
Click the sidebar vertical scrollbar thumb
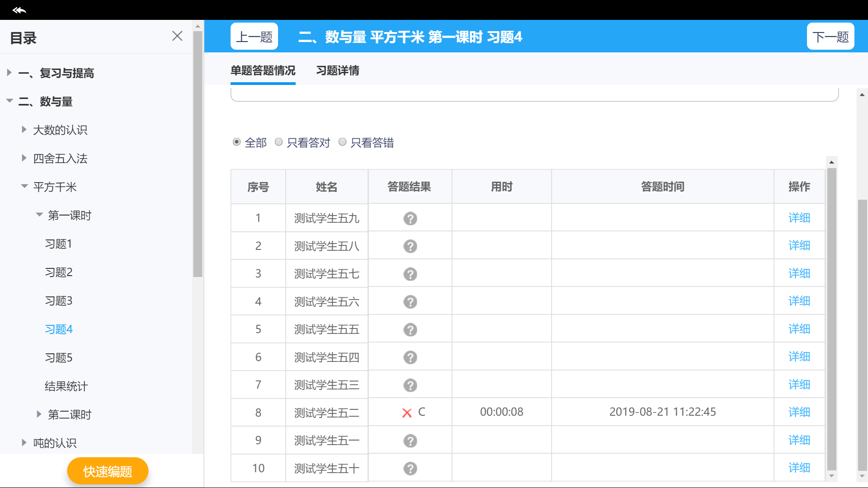pyautogui.click(x=198, y=154)
